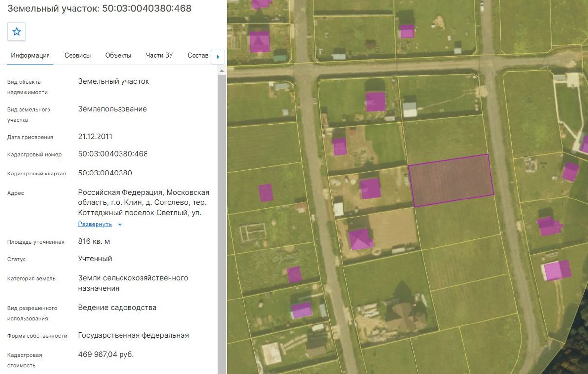
Task: Open the Информация tab
Action: point(30,55)
